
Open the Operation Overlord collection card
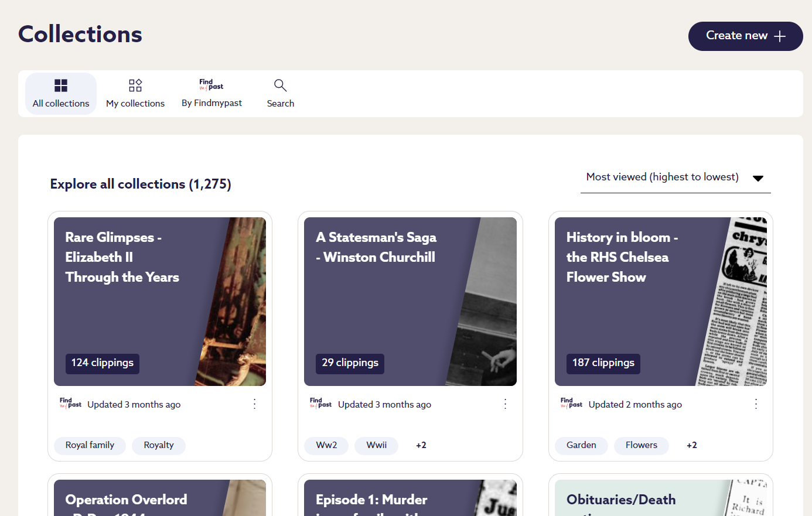click(x=160, y=498)
